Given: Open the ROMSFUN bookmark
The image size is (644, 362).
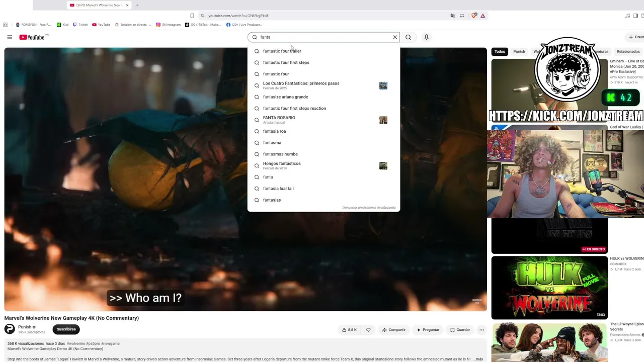Looking at the screenshot, I should pyautogui.click(x=34, y=25).
